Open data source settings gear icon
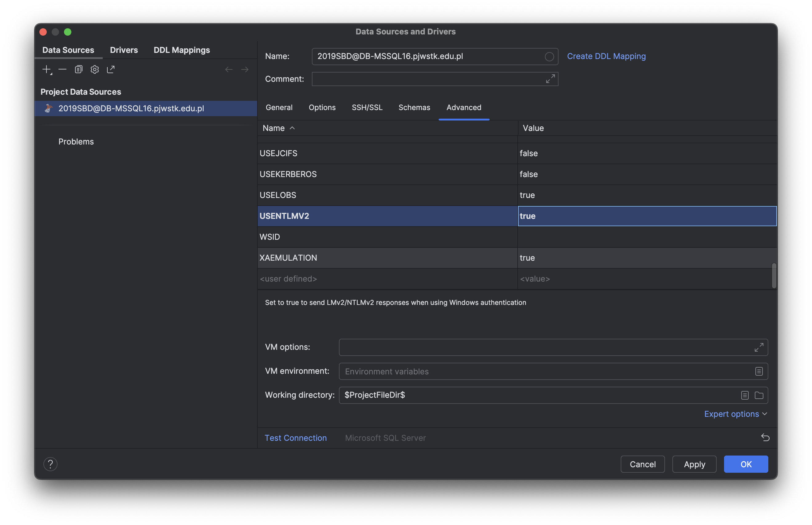The image size is (812, 525). coord(94,69)
